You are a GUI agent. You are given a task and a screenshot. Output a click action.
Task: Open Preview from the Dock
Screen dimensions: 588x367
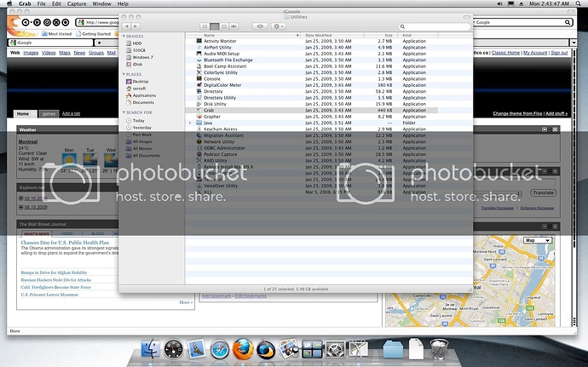pyautogui.click(x=289, y=348)
